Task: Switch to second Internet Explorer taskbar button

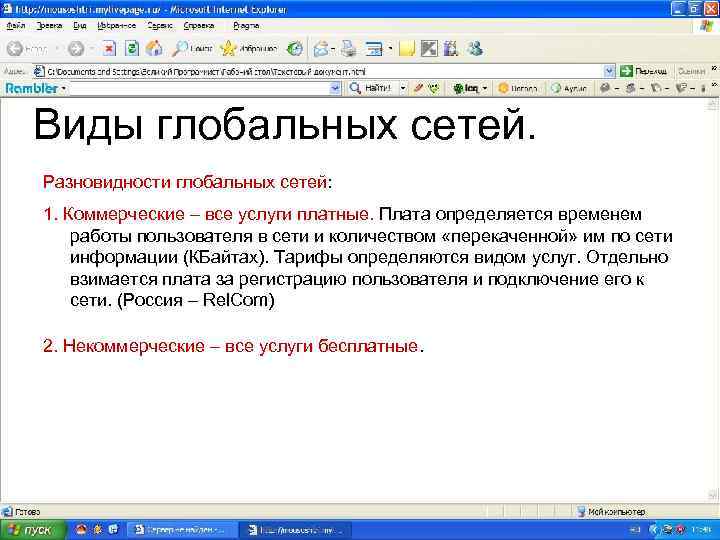Action: coord(298,530)
